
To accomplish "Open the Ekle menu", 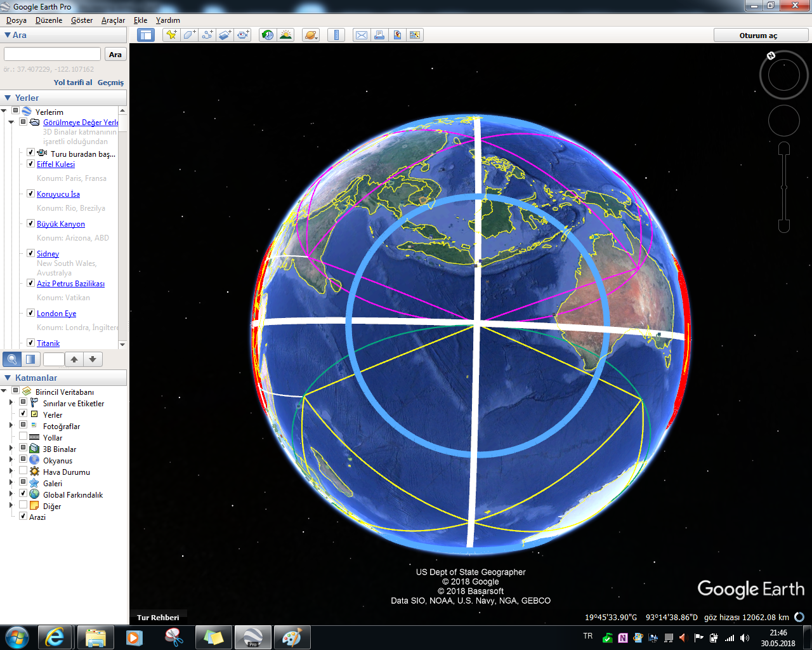I will (x=140, y=20).
